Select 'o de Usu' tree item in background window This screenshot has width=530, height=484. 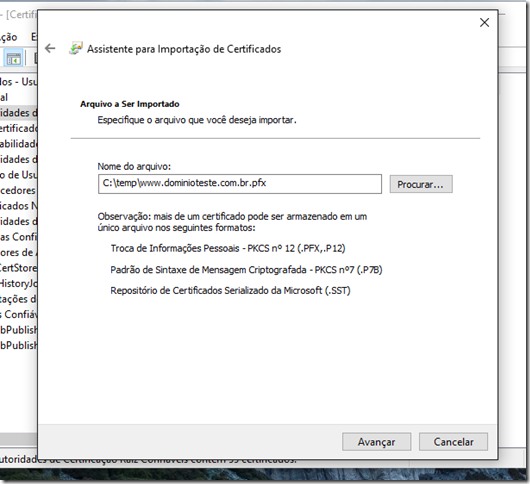(x=18, y=175)
